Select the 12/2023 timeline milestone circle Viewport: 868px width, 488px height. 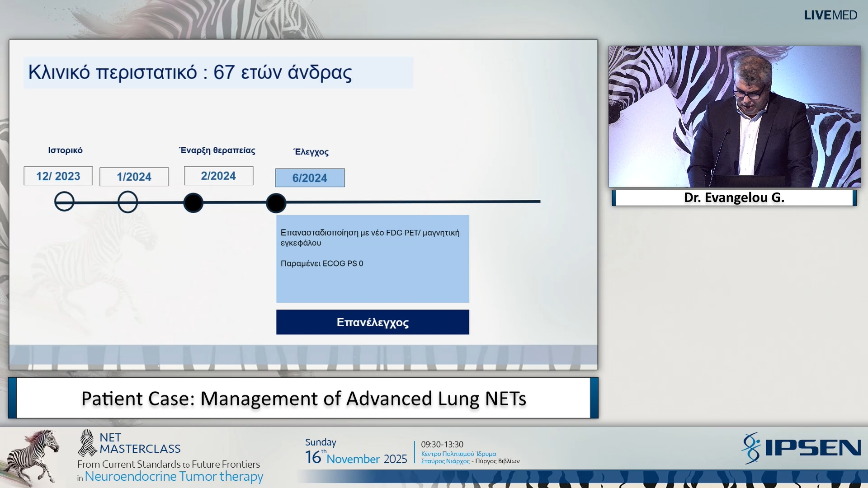tap(64, 202)
